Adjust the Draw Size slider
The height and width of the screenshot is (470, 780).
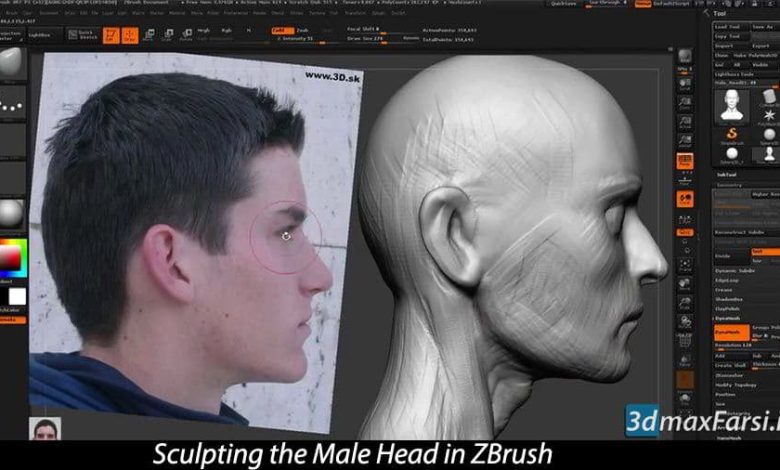(x=383, y=39)
